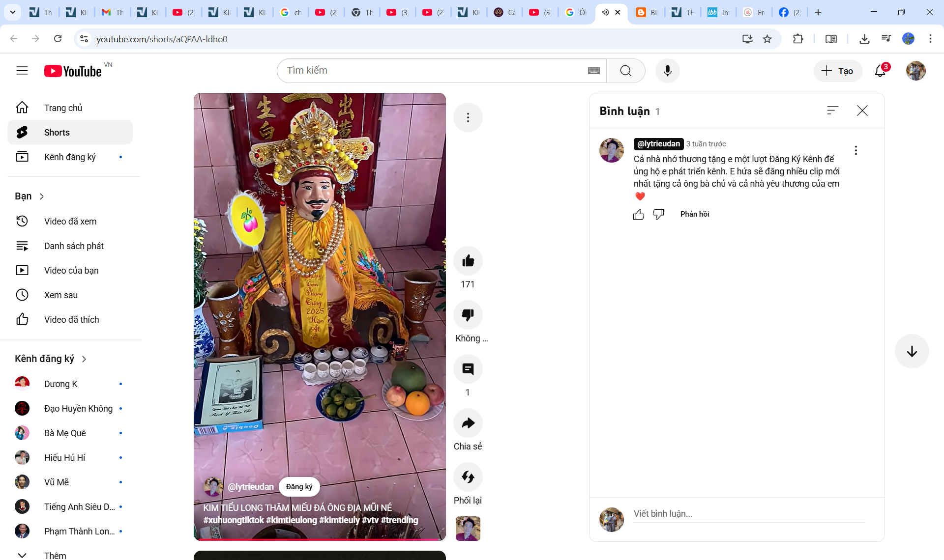Open the comment sort options
The height and width of the screenshot is (560, 944).
(832, 111)
